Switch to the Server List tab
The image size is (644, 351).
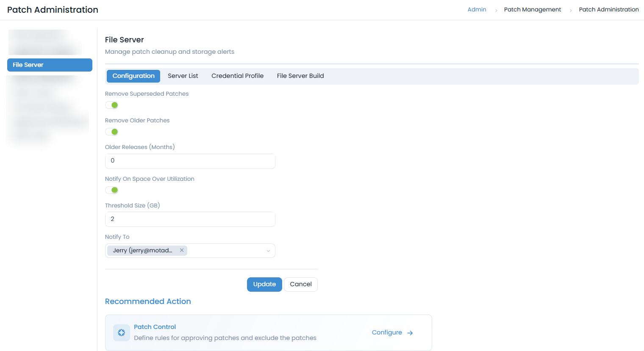(183, 76)
